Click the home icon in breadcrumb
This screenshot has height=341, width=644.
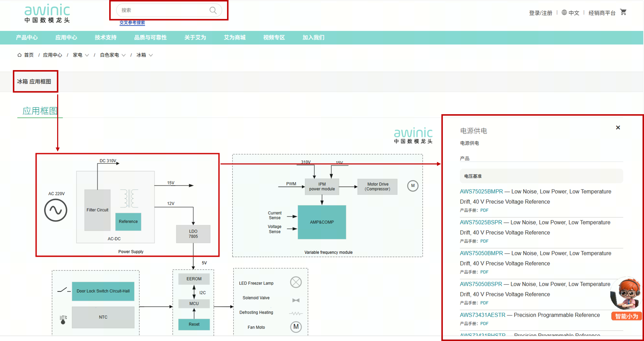tap(19, 55)
